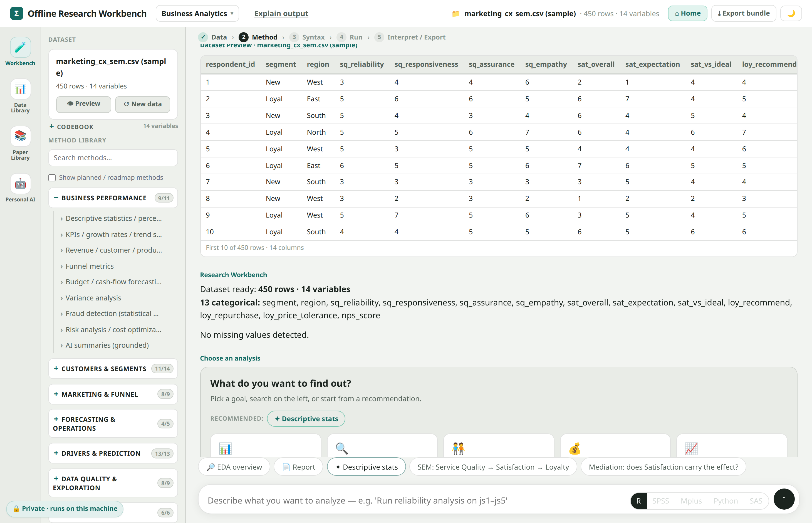
Task: Expand Customers & Segments group
Action: [x=113, y=369]
